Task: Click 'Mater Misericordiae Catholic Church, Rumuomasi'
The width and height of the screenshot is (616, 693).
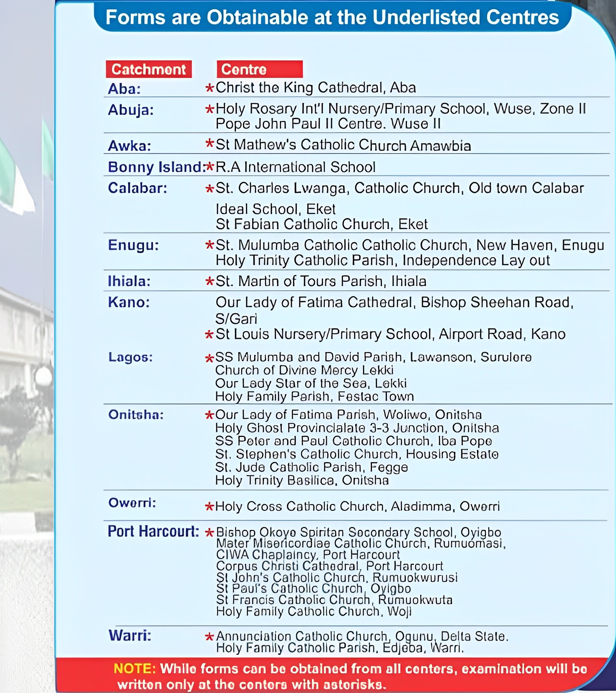Action: [x=361, y=544]
